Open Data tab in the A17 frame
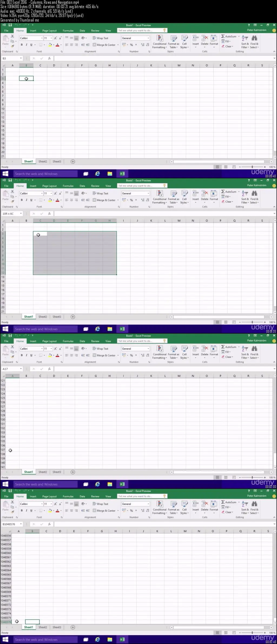Screen dimensions: 277x644 (x=82, y=341)
